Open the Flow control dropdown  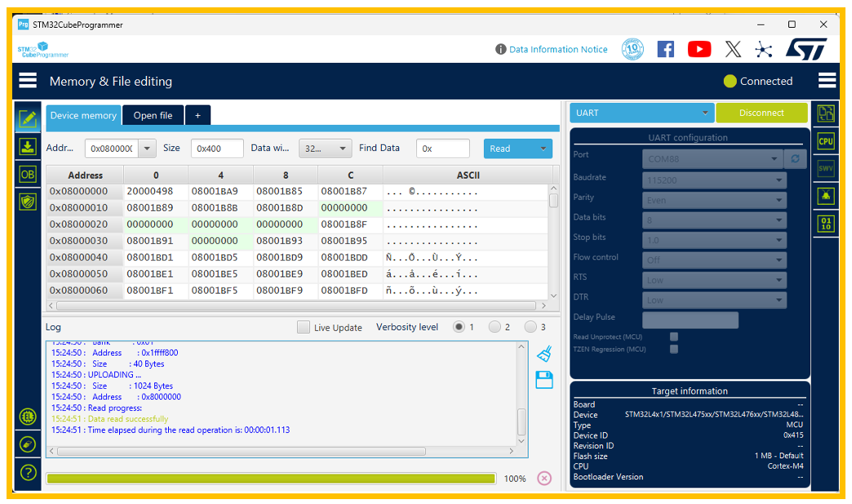click(x=715, y=260)
